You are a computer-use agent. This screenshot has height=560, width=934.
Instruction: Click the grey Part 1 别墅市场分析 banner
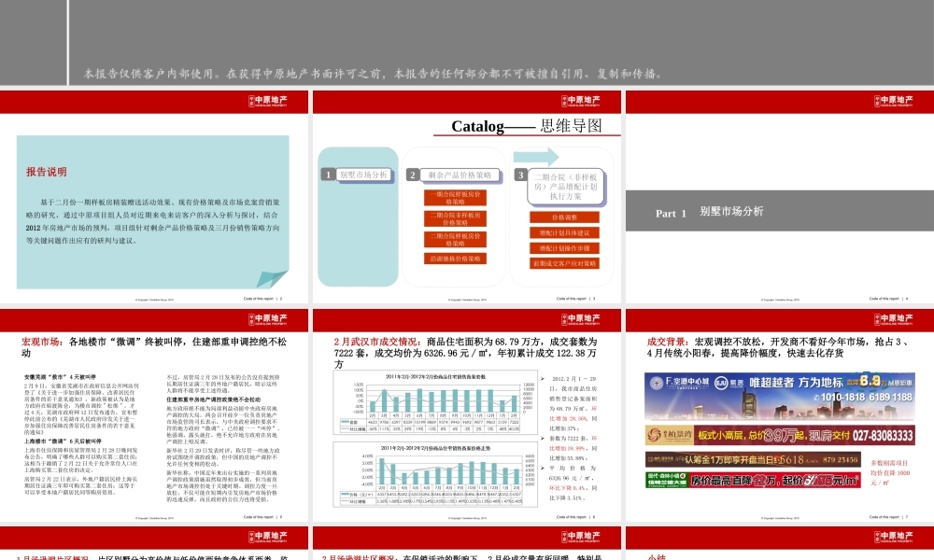(x=780, y=211)
